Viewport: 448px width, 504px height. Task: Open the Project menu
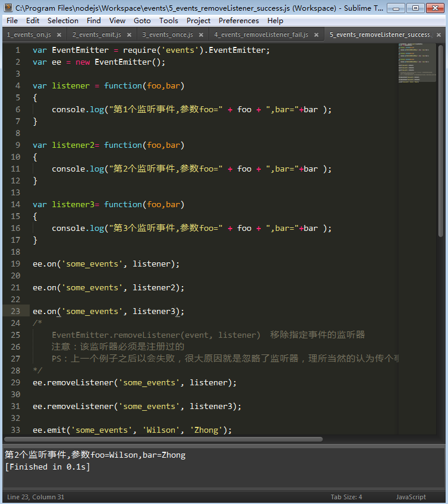pyautogui.click(x=198, y=21)
